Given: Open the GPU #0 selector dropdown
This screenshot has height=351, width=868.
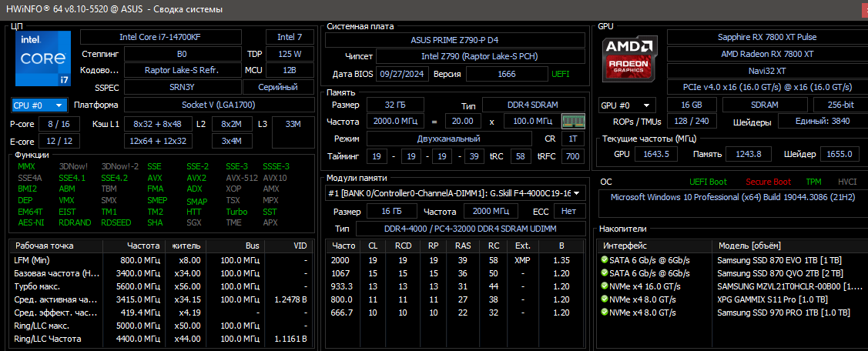Looking at the screenshot, I should [627, 105].
